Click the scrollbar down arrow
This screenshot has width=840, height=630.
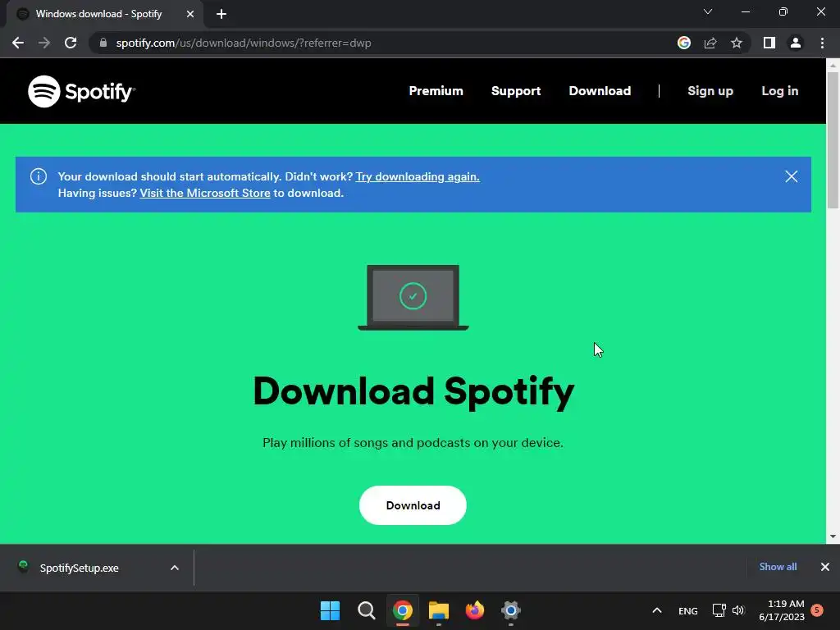pos(833,536)
